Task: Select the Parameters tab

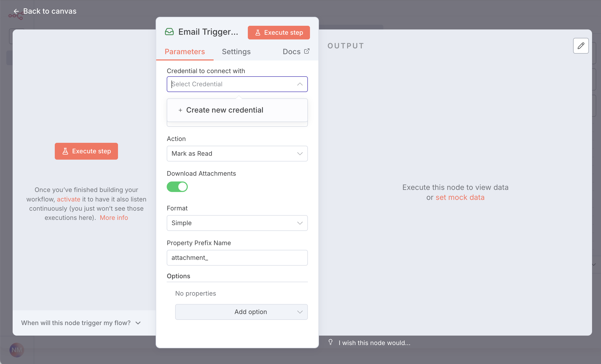Action: [x=185, y=52]
